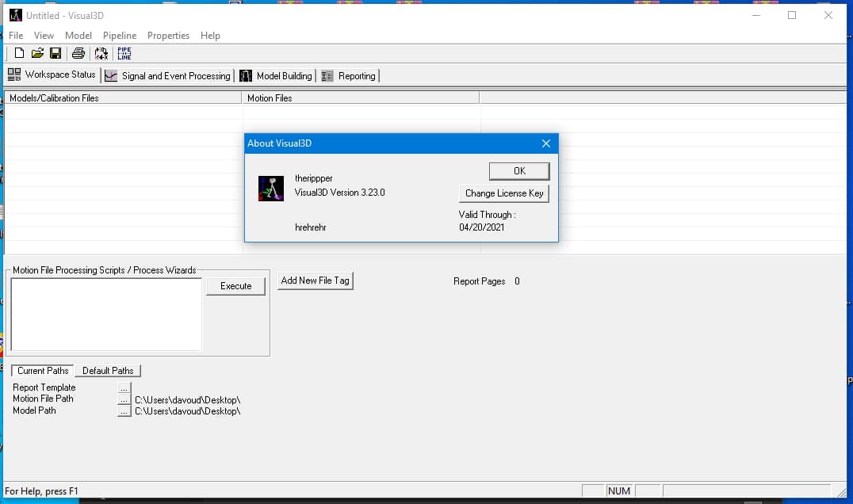Open the Help menu
The height and width of the screenshot is (504, 853).
(210, 36)
